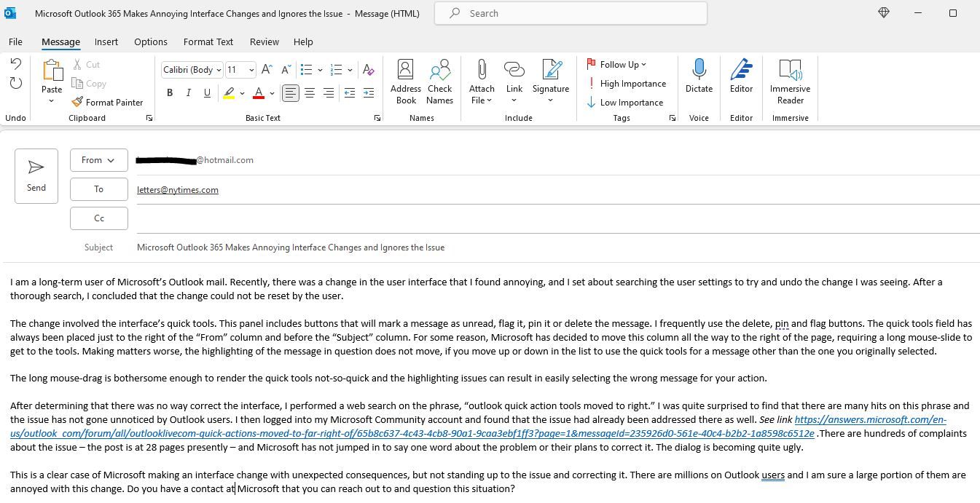Click in the Cc address field
Screen dimensions: 980x503
click(x=557, y=218)
